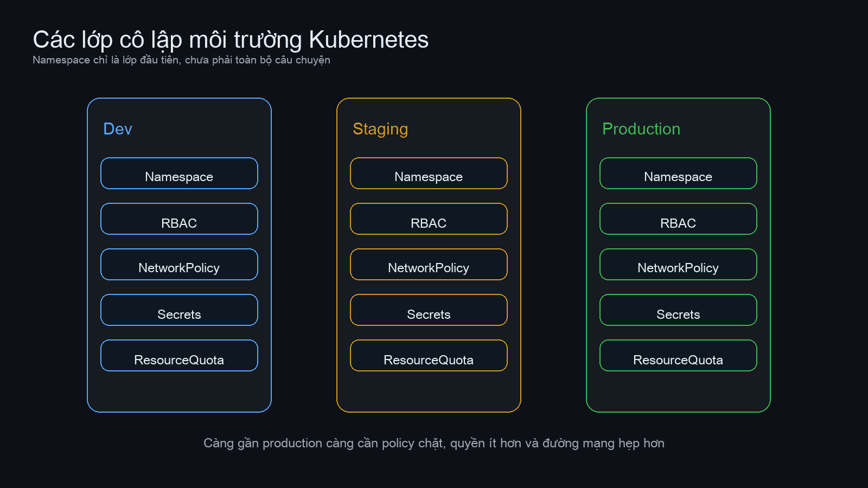
Task: Select NetworkPolicy box in Production column
Action: tap(678, 265)
